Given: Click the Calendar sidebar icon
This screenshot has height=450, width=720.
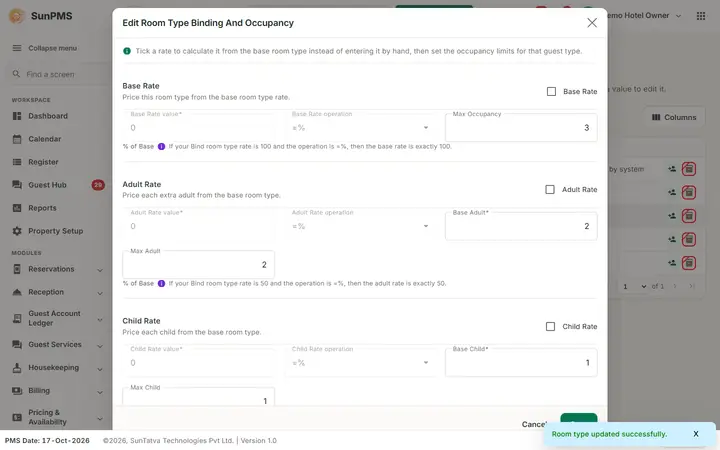Looking at the screenshot, I should click(x=17, y=139).
